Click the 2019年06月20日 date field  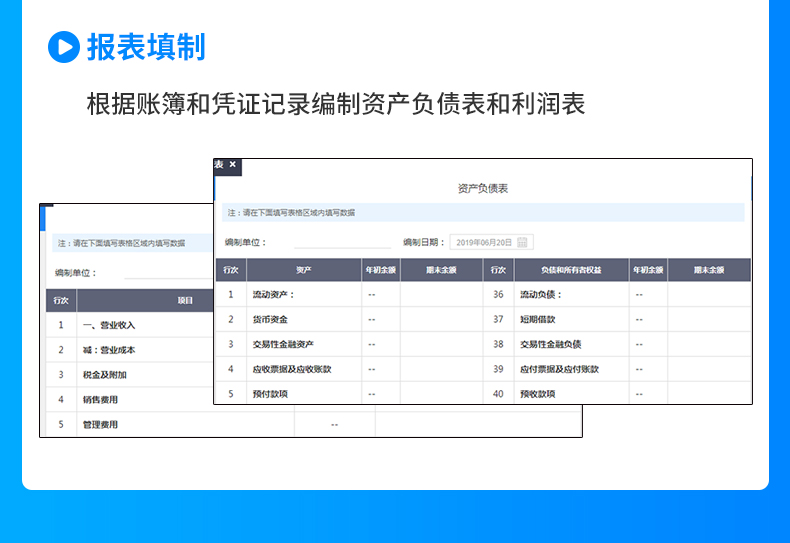pos(484,242)
